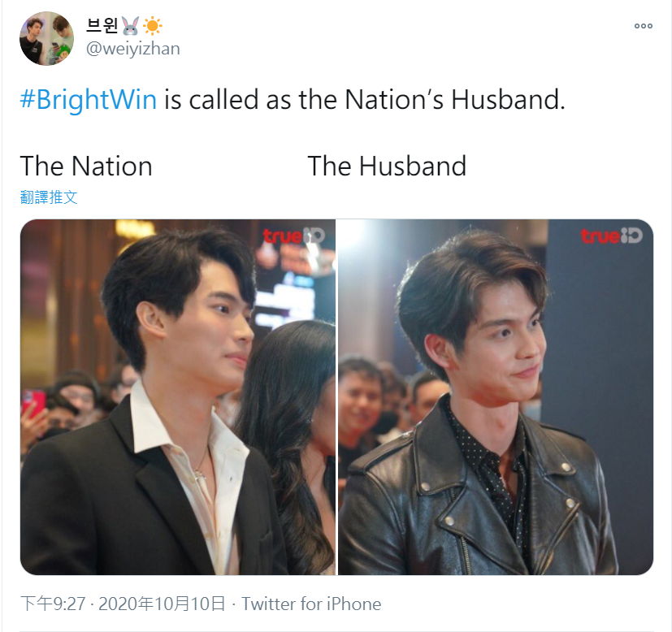Open the #BrightWin hashtag link
The height and width of the screenshot is (632, 672).
[89, 100]
